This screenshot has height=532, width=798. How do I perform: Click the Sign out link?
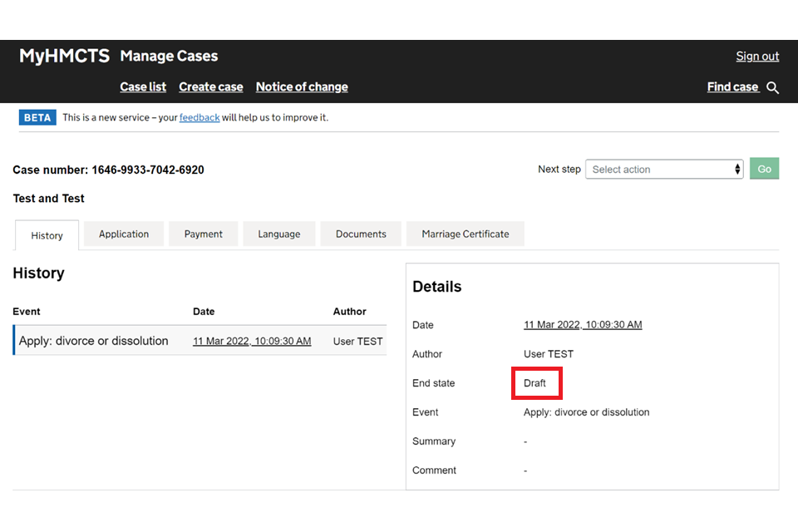[x=757, y=57]
